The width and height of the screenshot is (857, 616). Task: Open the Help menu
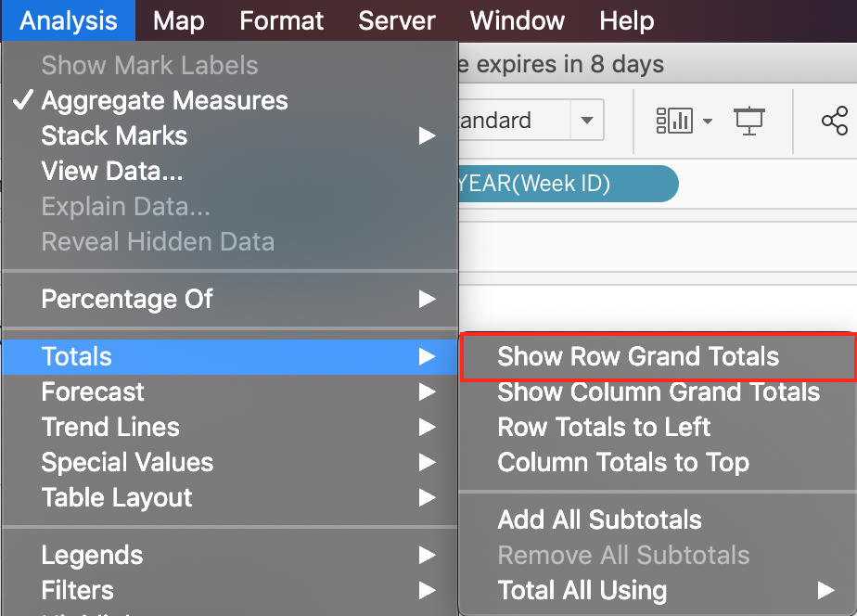[x=626, y=20]
